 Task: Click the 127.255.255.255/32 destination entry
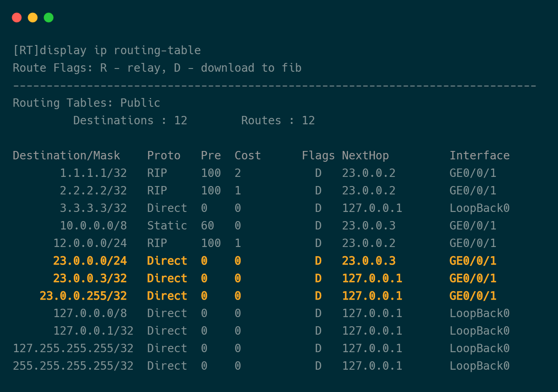[x=73, y=349]
